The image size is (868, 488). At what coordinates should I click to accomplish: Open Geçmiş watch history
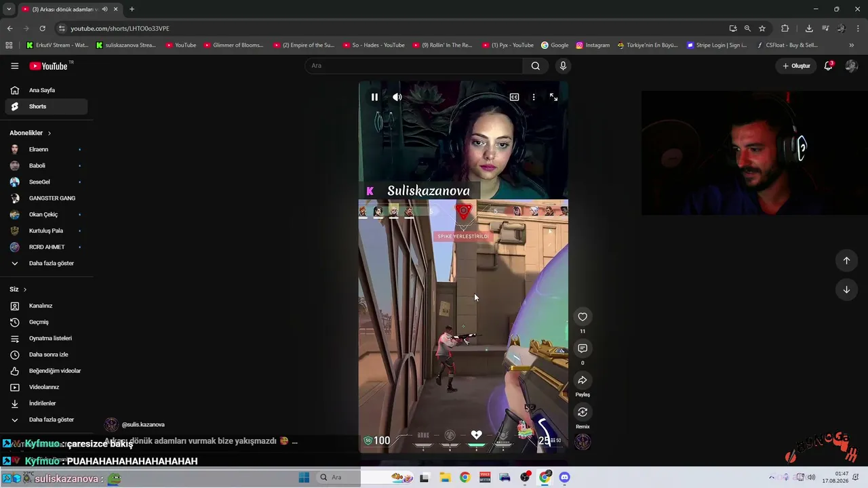pos(46,322)
